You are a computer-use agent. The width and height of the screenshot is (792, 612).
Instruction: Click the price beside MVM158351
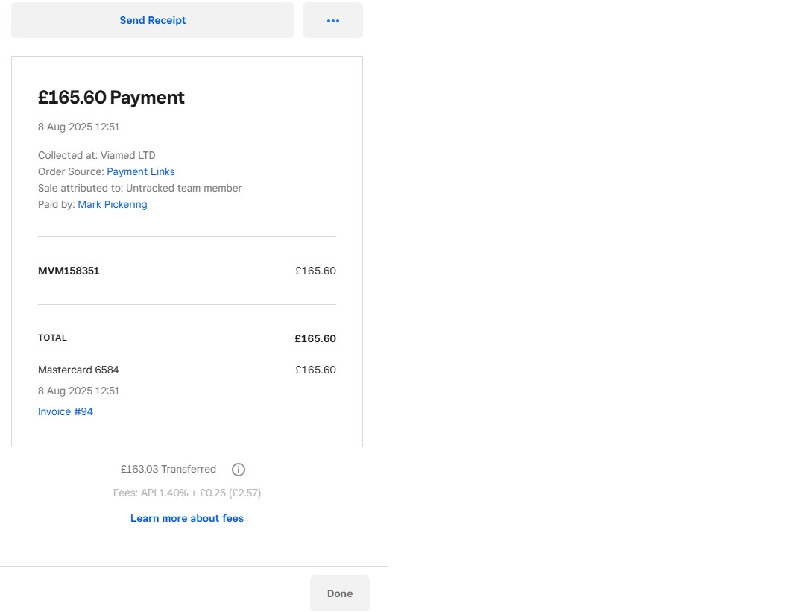(x=315, y=271)
